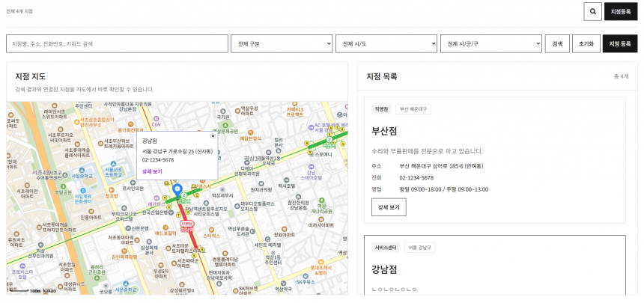The image size is (644, 303).
Task: Click 상세 보기 button under 부산점
Action: coord(389,207)
